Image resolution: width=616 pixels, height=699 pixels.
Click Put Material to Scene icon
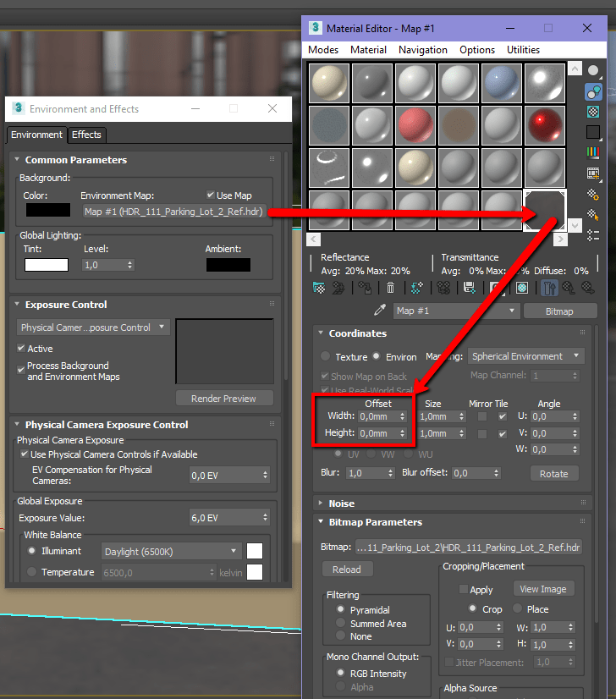pos(338,288)
